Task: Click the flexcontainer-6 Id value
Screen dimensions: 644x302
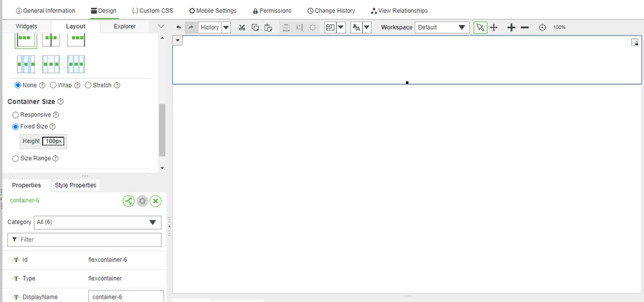Action: [108, 260]
